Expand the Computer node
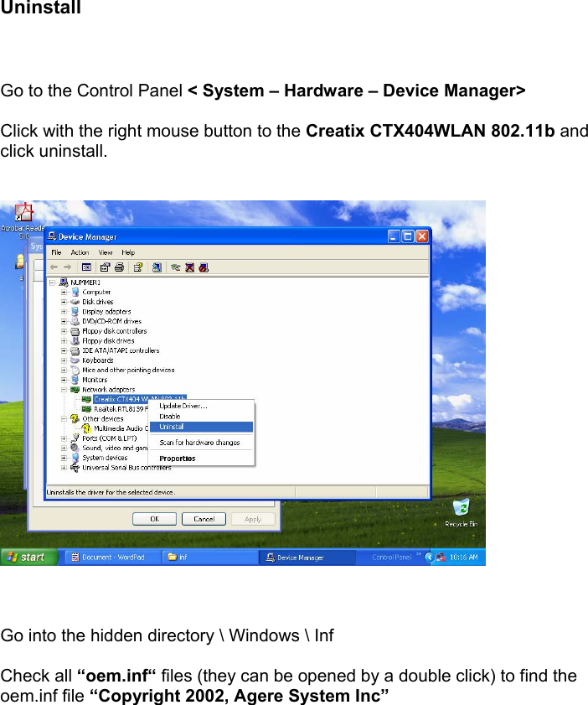The image size is (588, 705). pos(64,293)
